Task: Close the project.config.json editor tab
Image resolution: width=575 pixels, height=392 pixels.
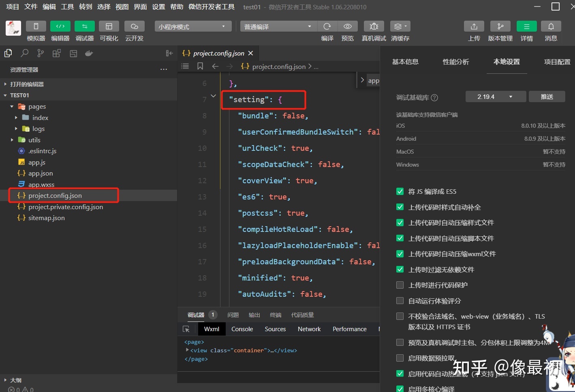Action: point(250,53)
